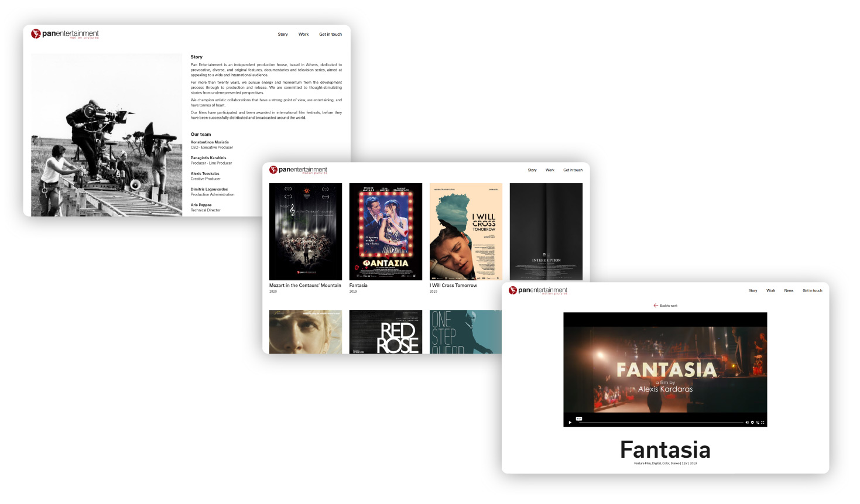This screenshot has height=504, width=860.
Task: Select Work in the Story page menu
Action: [x=303, y=35]
